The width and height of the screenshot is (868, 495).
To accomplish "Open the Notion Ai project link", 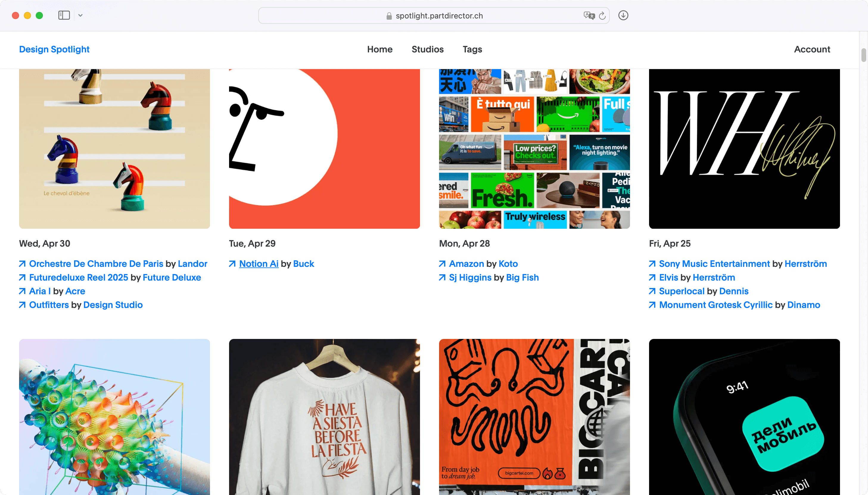I will coord(259,264).
